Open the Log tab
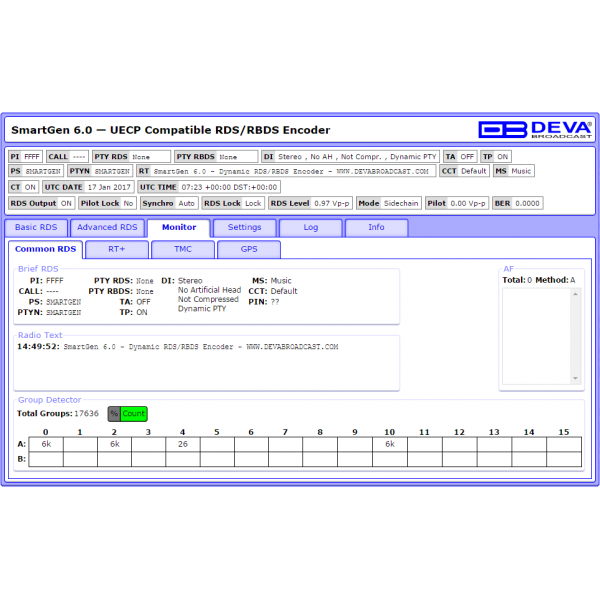The image size is (600, 600). (x=311, y=227)
